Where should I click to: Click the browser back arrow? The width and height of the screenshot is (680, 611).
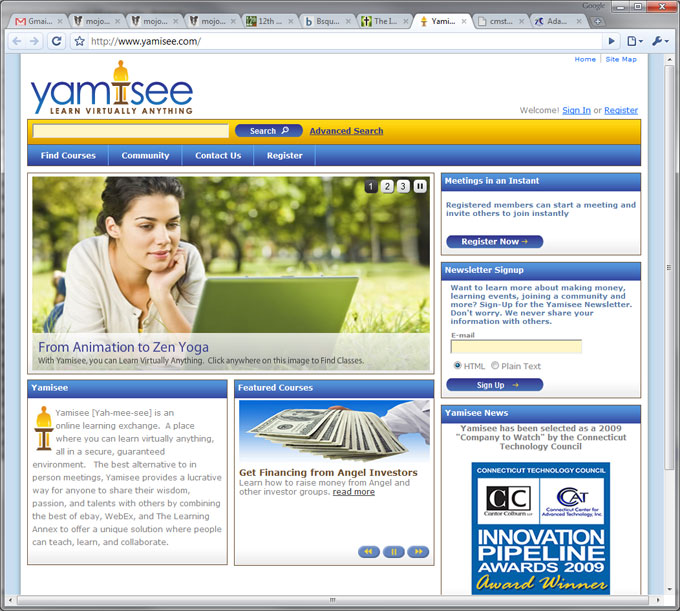[17, 41]
